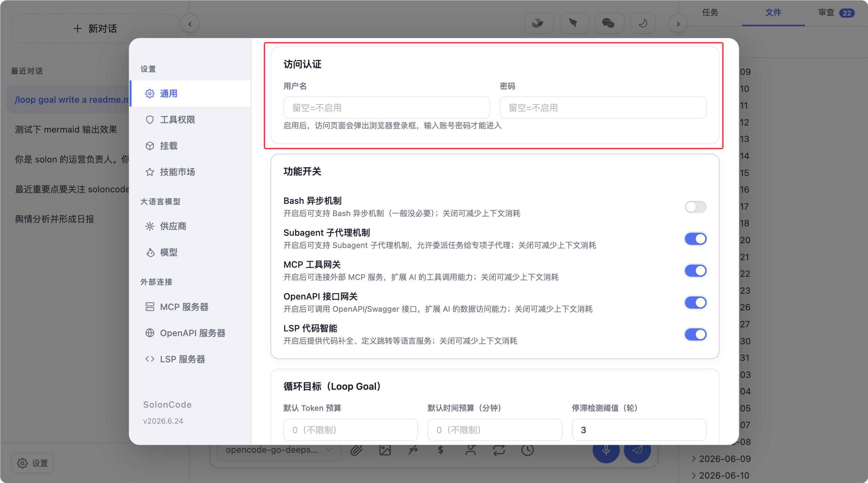Toggle dark mode moon icon
Screen dimensions: 868x483
(x=643, y=23)
